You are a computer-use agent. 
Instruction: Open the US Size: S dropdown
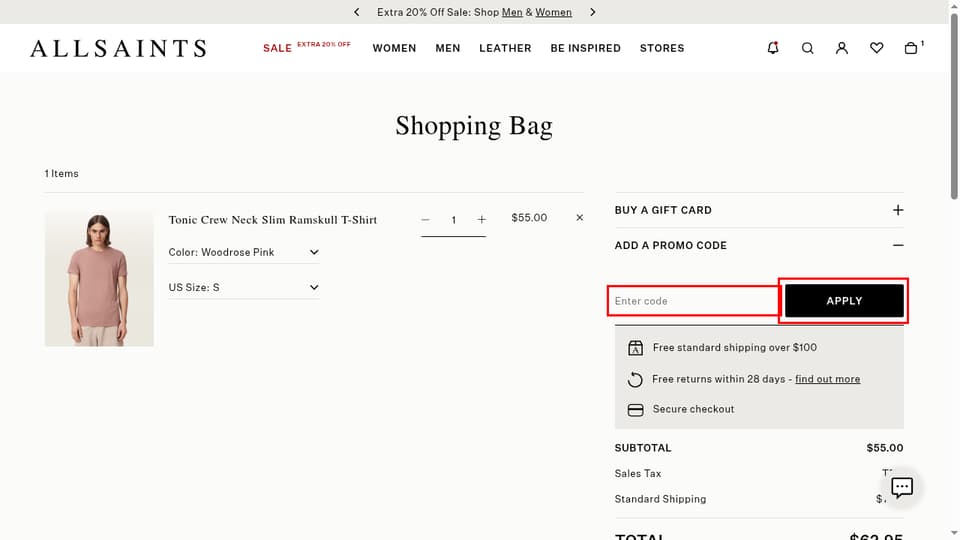244,287
